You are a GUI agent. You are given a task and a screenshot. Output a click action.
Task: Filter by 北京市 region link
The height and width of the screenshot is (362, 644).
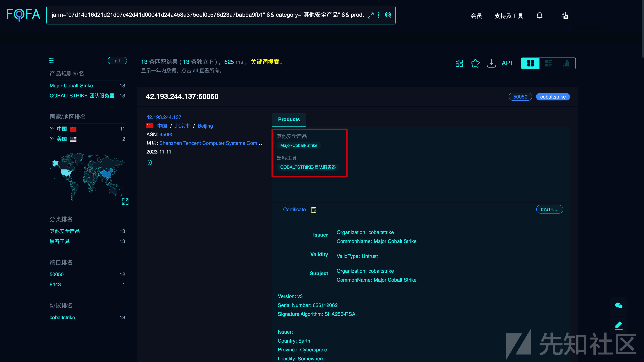point(182,126)
